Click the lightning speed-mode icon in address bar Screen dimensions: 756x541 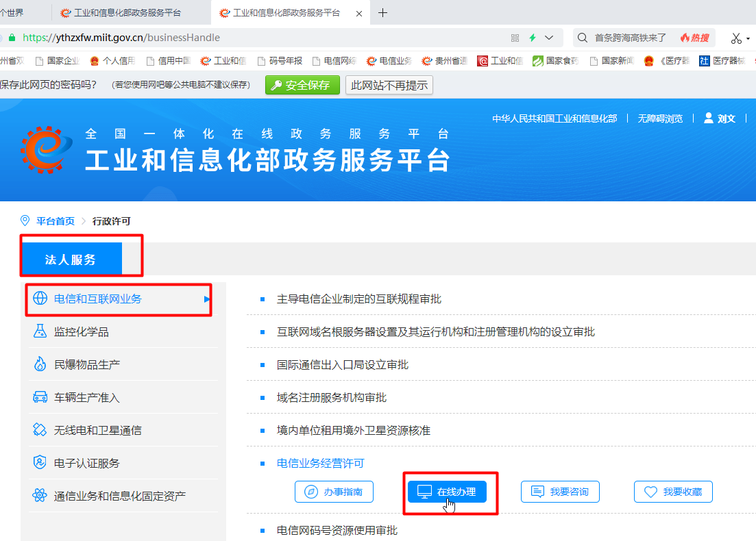(533, 38)
